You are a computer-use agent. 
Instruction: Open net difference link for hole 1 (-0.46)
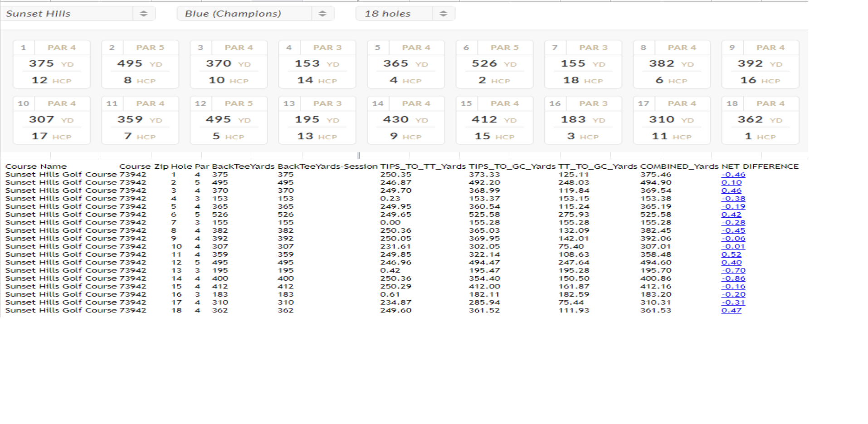(x=733, y=175)
